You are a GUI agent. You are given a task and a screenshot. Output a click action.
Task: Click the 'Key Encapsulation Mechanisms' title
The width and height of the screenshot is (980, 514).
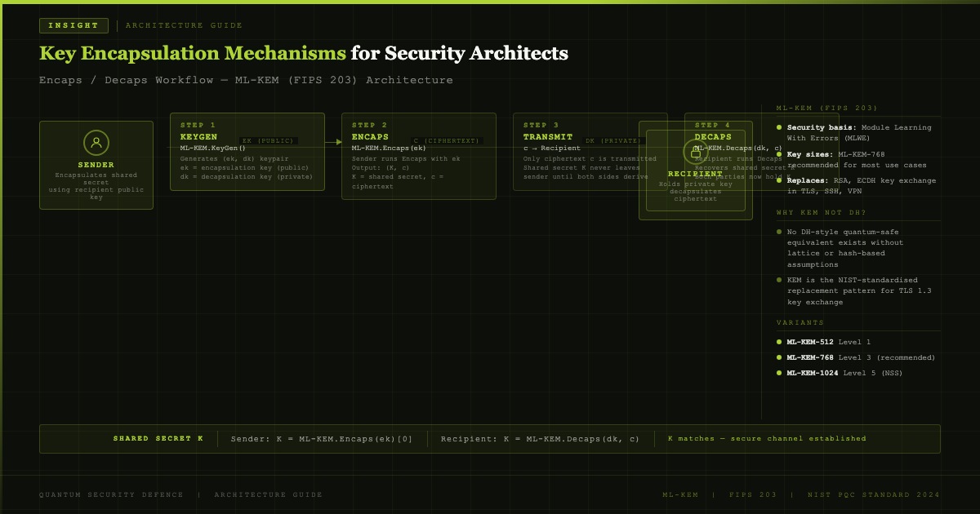click(193, 54)
